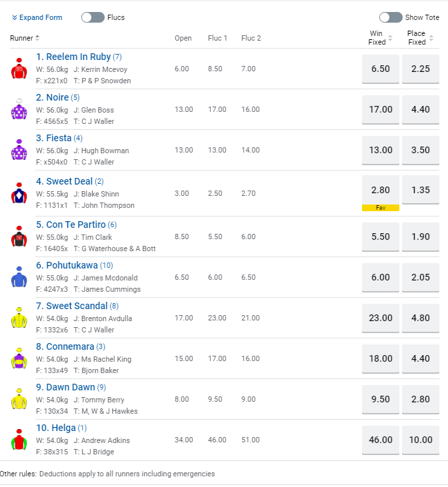
Task: Enable the Show Tote switch
Action: (x=391, y=17)
